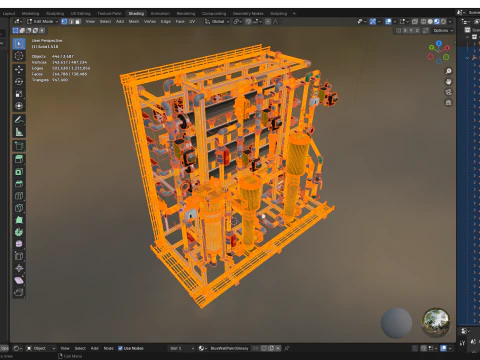This screenshot has width=480, height=360.
Task: Select the Cursor tool
Action: [19, 56]
